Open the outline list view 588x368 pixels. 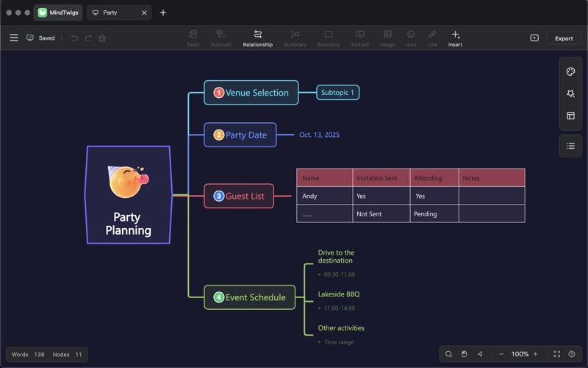click(571, 146)
